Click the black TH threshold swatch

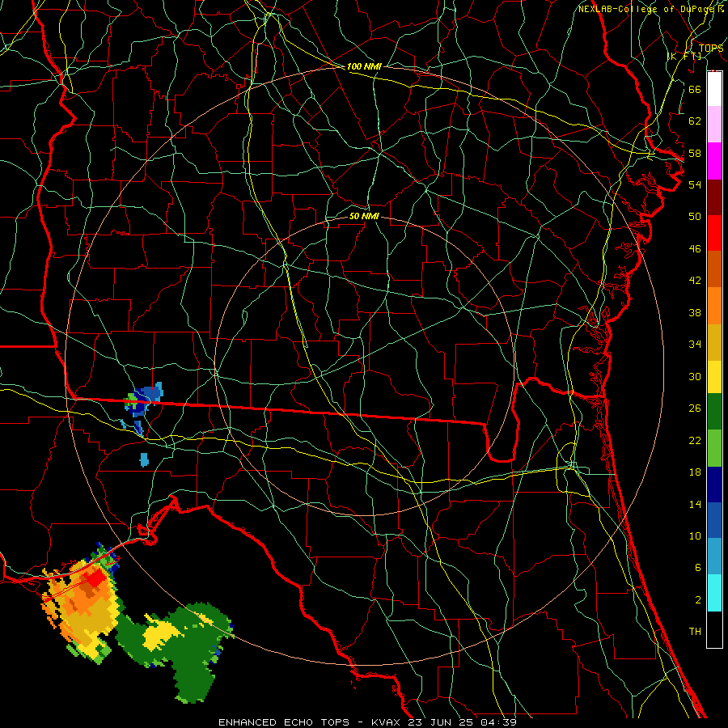click(x=714, y=629)
